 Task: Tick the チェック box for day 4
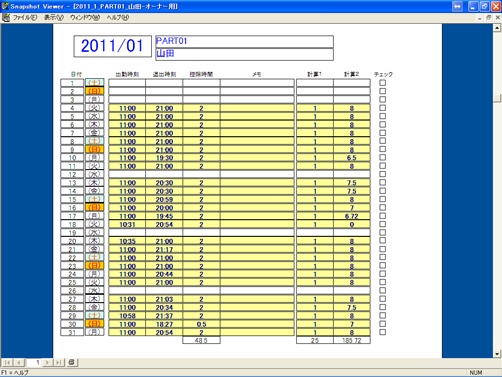(382, 108)
